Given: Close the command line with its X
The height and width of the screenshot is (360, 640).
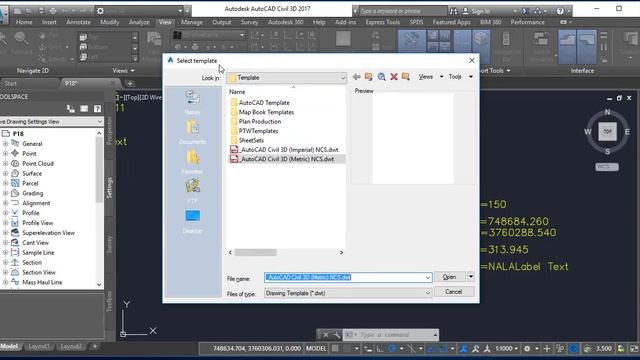Looking at the screenshot, I should point(325,335).
